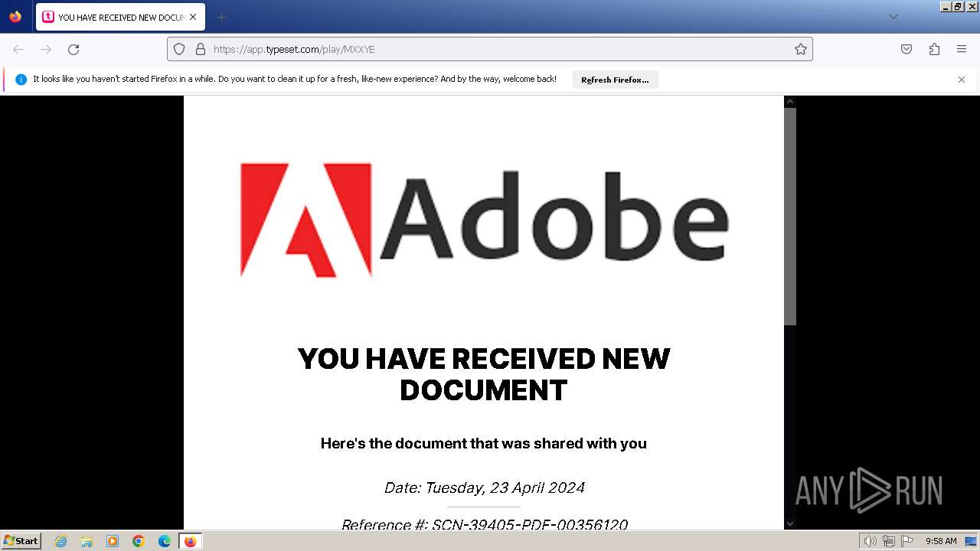Image resolution: width=980 pixels, height=551 pixels.
Task: Open a new tab with plus button
Action: 221,17
